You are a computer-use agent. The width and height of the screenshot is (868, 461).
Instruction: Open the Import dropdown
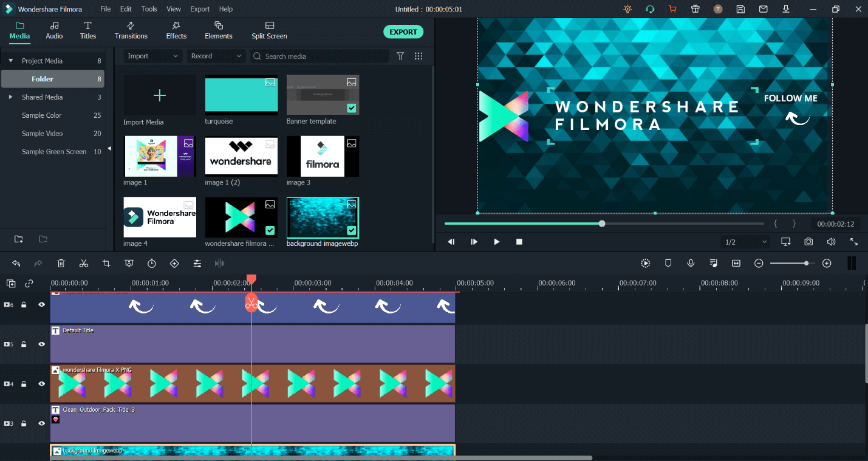pyautogui.click(x=152, y=56)
